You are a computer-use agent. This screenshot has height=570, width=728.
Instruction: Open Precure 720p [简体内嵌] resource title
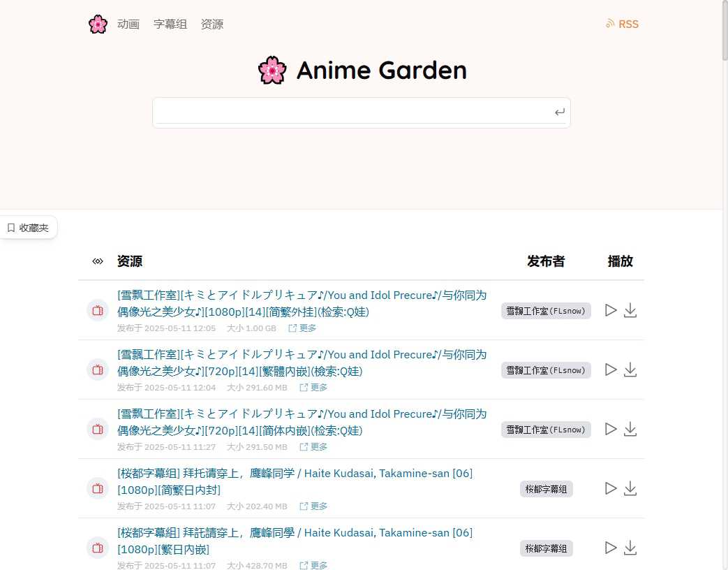click(x=302, y=423)
